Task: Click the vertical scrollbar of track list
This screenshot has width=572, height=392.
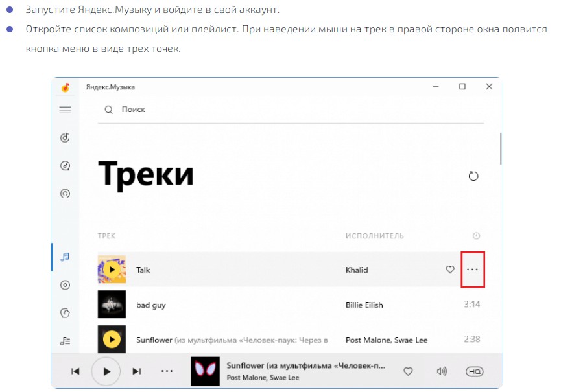Action: tap(501, 148)
